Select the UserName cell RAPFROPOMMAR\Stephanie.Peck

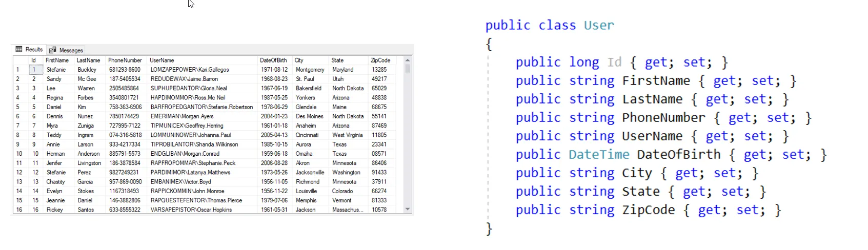(203, 163)
